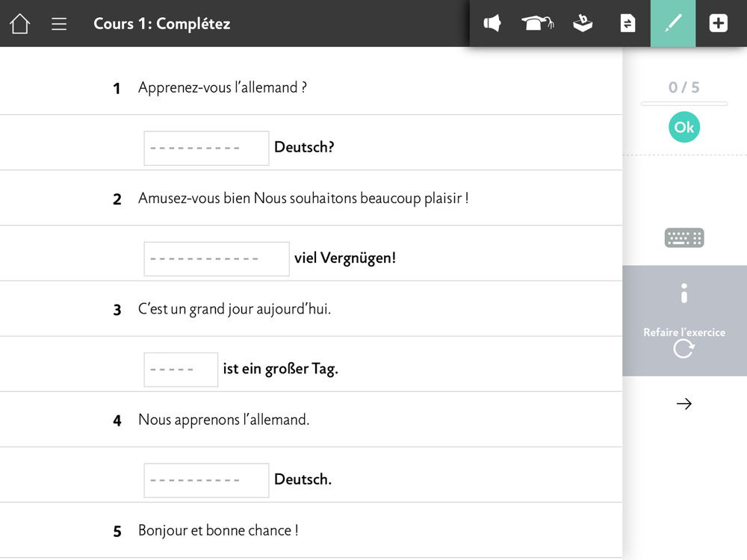Click the plus icon in top bar
This screenshot has width=747, height=560.
718,23
